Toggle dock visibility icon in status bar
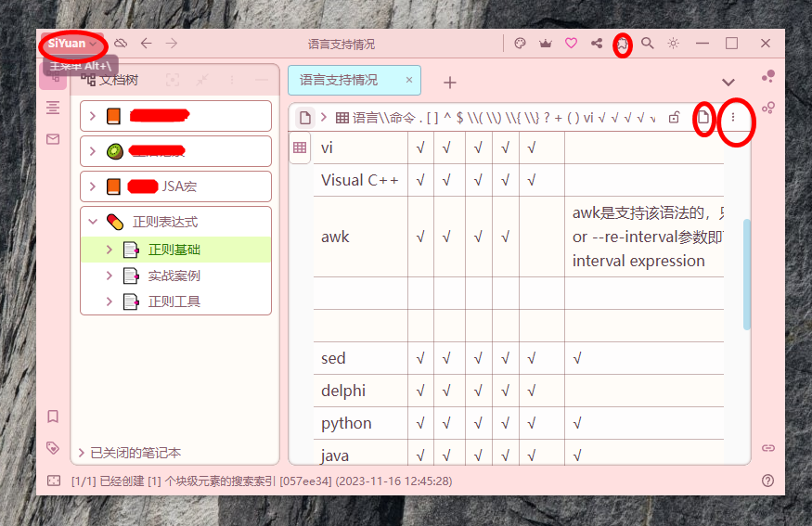Image resolution: width=812 pixels, height=526 pixels. (54, 481)
